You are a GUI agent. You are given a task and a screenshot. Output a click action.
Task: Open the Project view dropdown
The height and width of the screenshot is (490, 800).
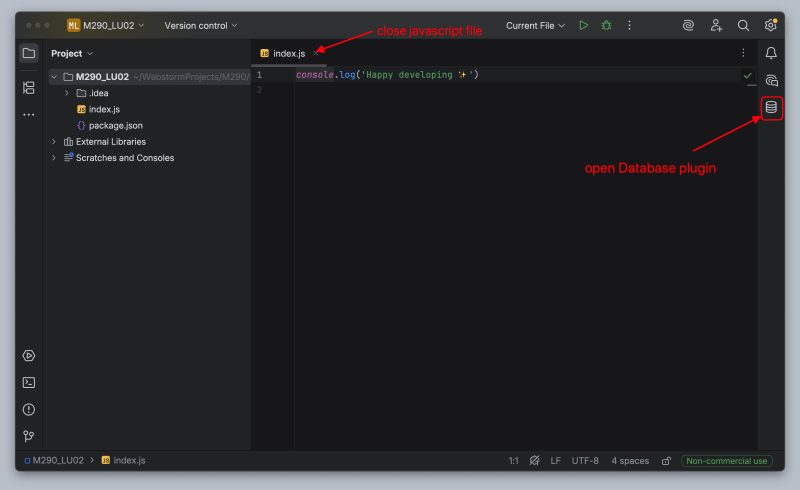click(x=72, y=53)
